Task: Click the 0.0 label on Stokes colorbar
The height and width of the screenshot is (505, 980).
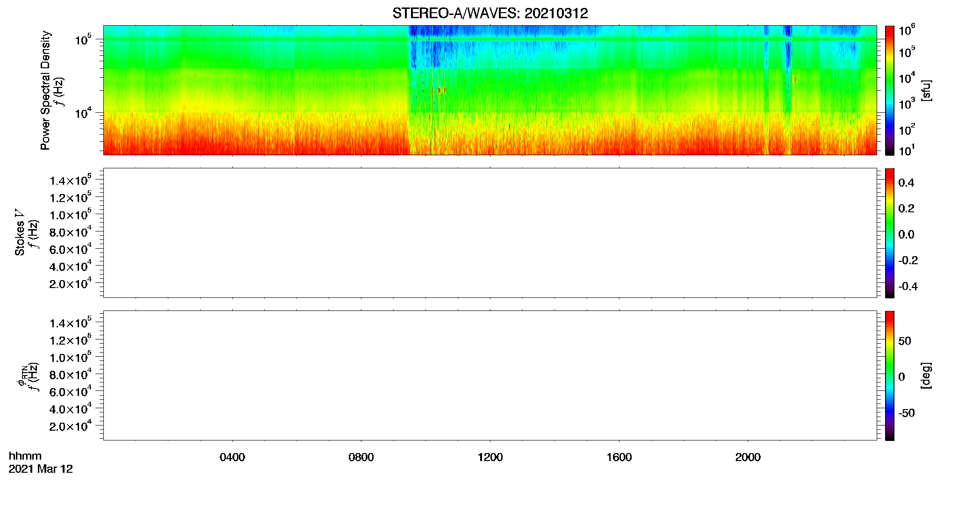Action: pos(906,234)
